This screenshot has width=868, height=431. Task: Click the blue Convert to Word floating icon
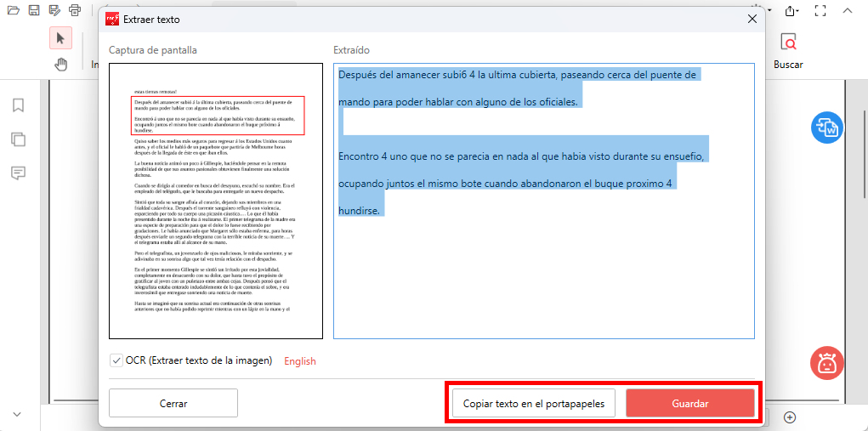[x=827, y=128]
